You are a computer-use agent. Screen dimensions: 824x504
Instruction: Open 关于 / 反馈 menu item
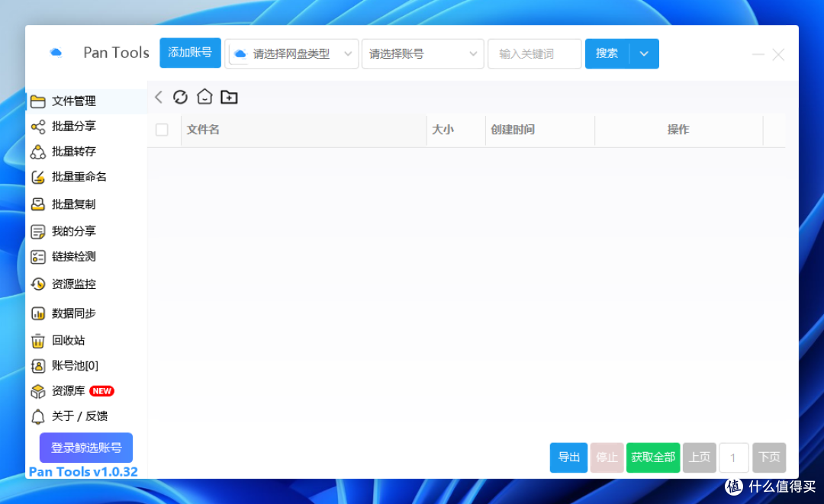pos(86,416)
